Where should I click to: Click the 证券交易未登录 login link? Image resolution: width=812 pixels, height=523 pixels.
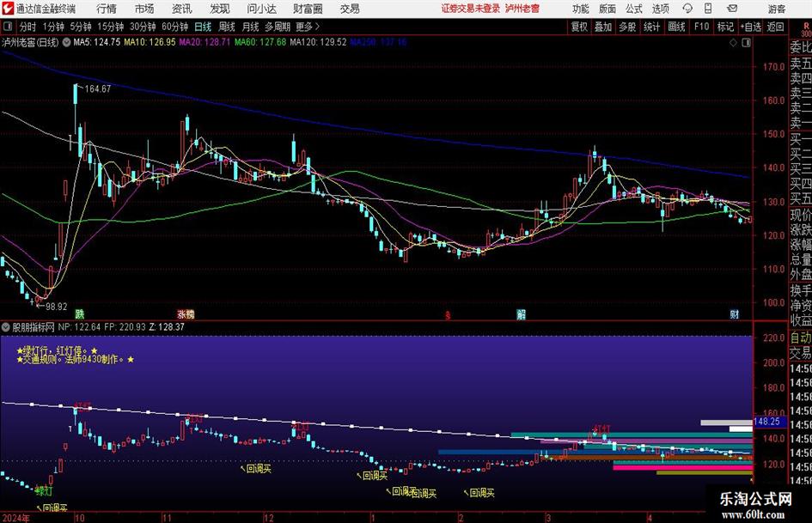[x=471, y=9]
